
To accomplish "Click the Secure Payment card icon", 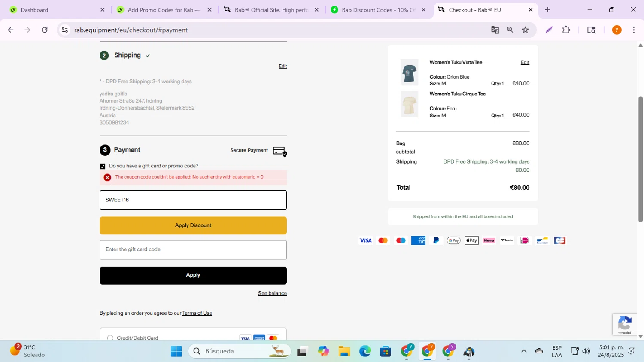I will click(x=280, y=152).
